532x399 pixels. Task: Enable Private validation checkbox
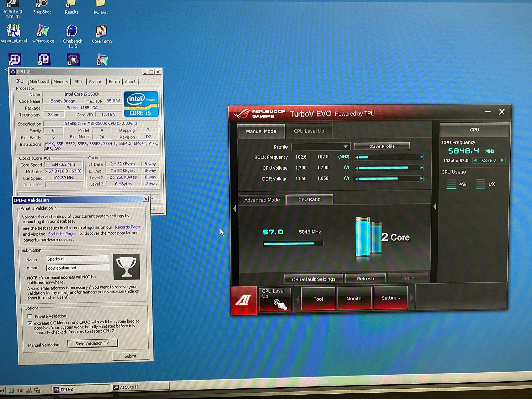click(30, 316)
